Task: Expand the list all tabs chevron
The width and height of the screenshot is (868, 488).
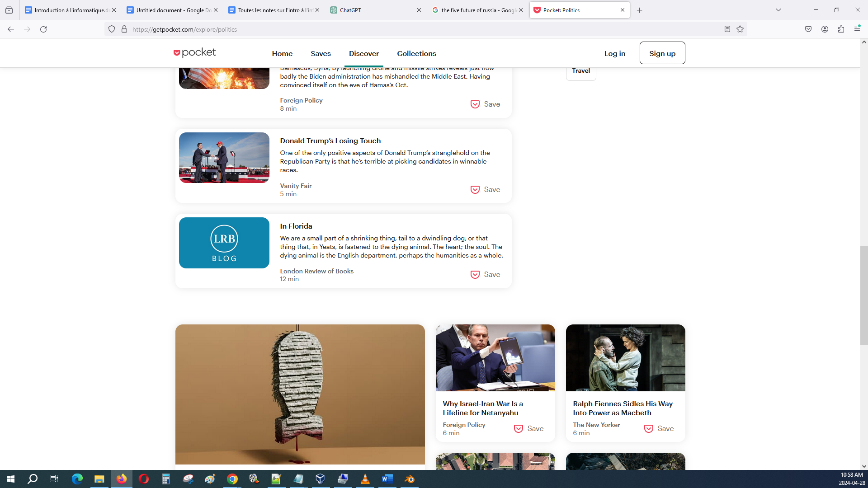Action: [778, 10]
